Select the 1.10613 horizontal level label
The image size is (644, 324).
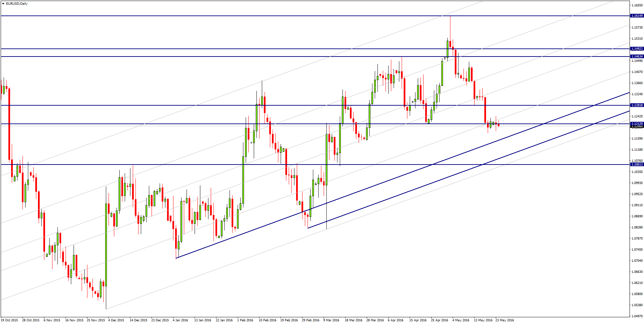(x=637, y=165)
